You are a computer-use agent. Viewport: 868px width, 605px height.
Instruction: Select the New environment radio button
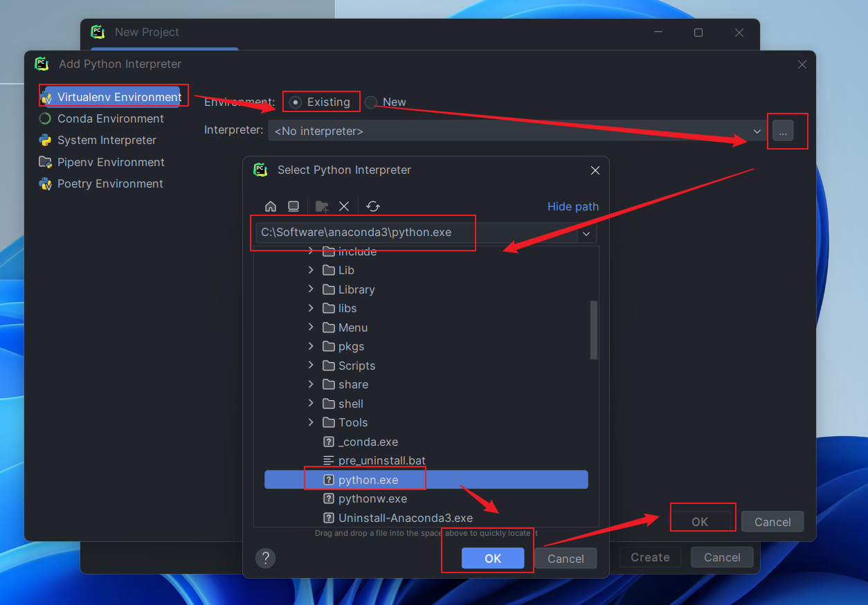click(371, 102)
